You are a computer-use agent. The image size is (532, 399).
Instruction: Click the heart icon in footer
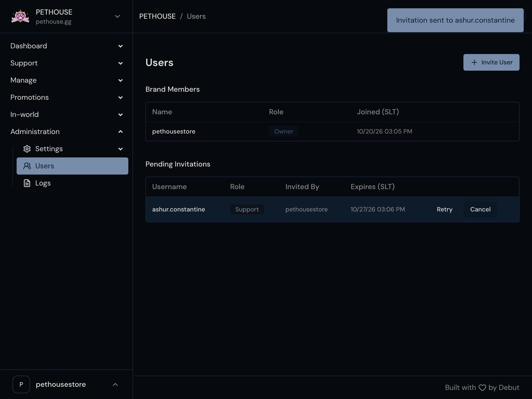482,388
